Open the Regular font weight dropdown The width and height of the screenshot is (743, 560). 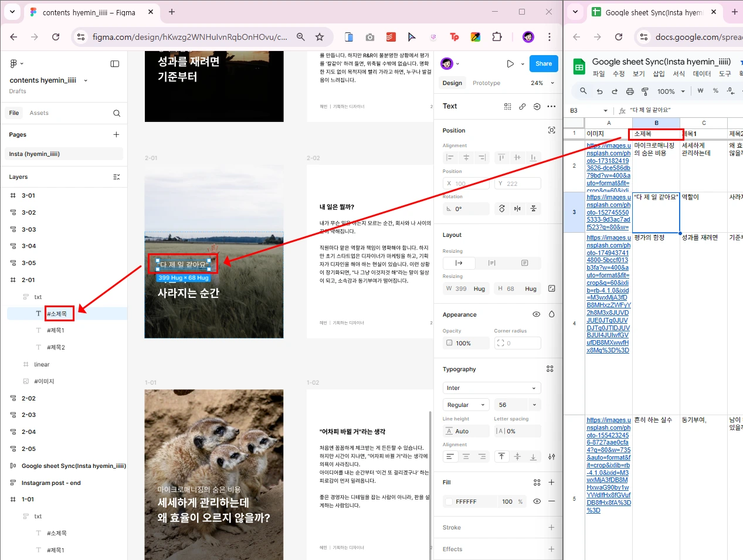coord(466,405)
